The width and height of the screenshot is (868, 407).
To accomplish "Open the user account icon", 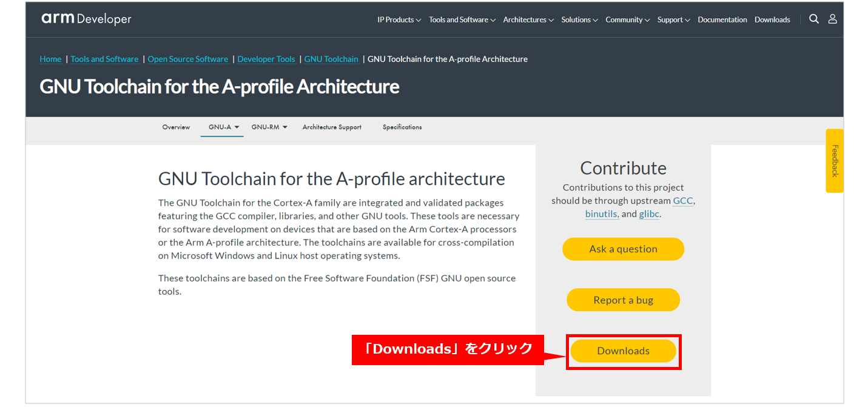I will 833,19.
